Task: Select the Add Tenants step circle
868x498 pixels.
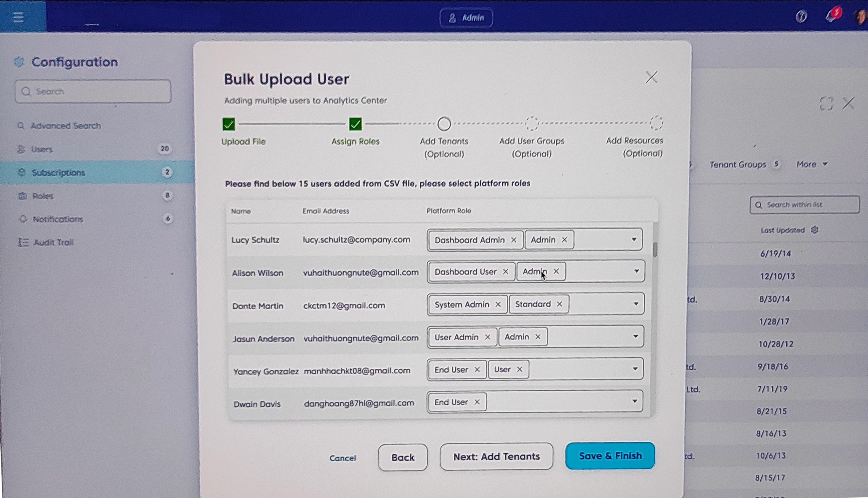Action: coord(444,124)
